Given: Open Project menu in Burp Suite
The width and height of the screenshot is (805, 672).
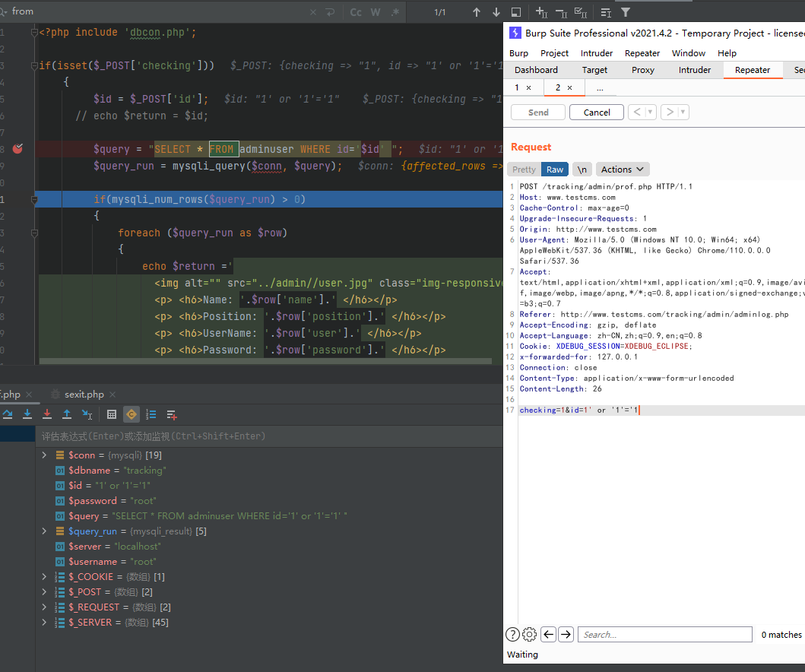Looking at the screenshot, I should (x=554, y=53).
